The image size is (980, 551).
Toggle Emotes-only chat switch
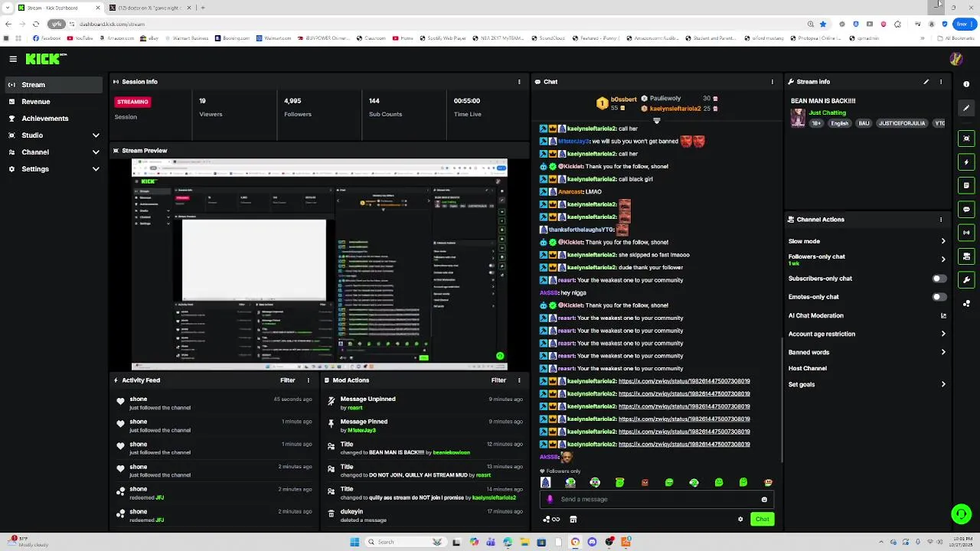[x=939, y=297]
